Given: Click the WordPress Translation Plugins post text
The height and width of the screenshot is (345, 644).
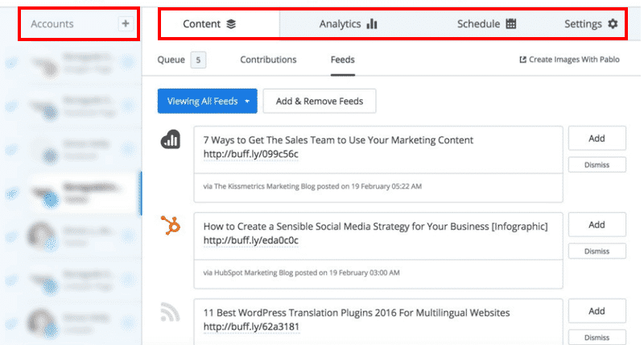Looking at the screenshot, I should click(357, 313).
